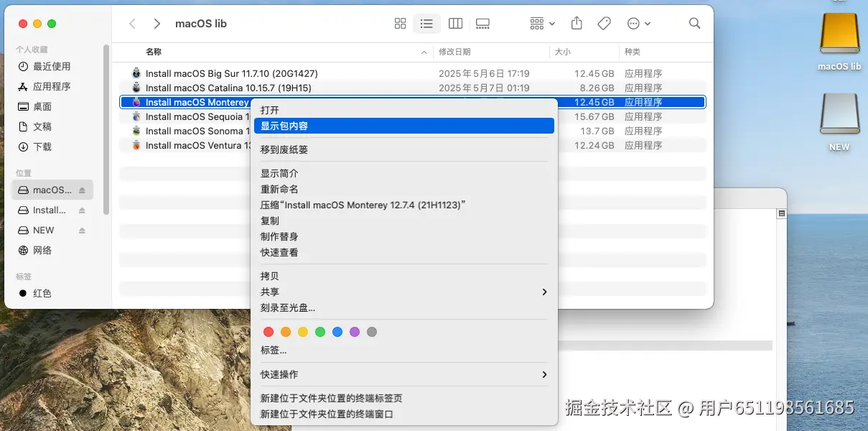The image size is (868, 431).
Task: Choose 压缩 Install macOS Monterey menu item
Action: coord(404,205)
